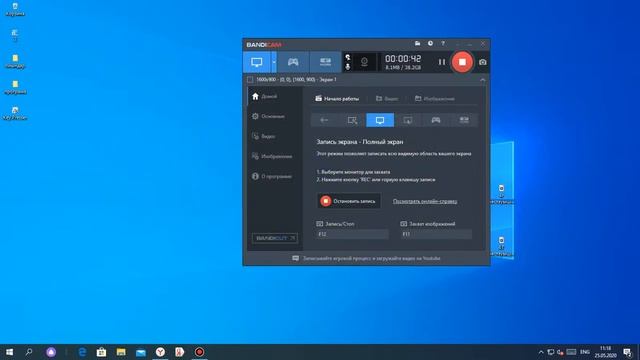Open the О программе sidebar section
Image resolution: width=640 pixels, height=360 pixels.
(x=275, y=176)
